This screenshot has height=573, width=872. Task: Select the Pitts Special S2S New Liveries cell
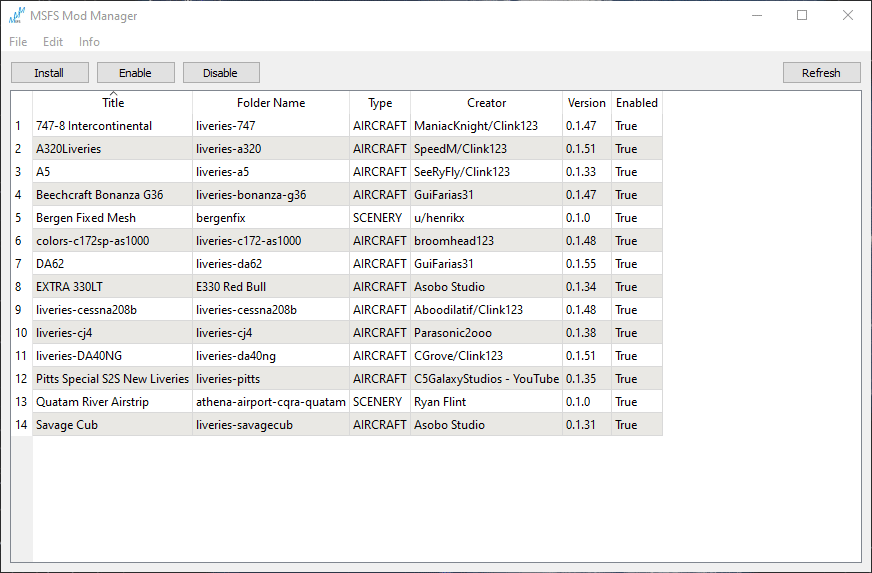[113, 379]
